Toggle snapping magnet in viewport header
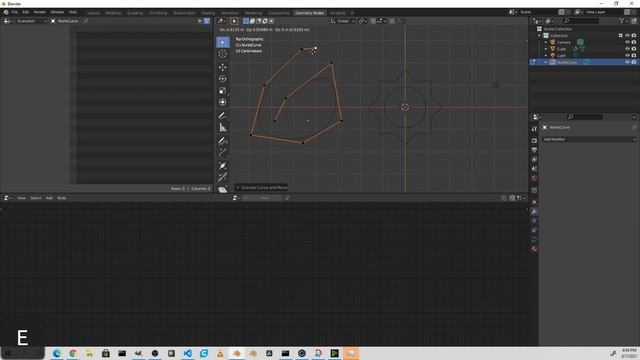640x360 pixels. coord(373,21)
